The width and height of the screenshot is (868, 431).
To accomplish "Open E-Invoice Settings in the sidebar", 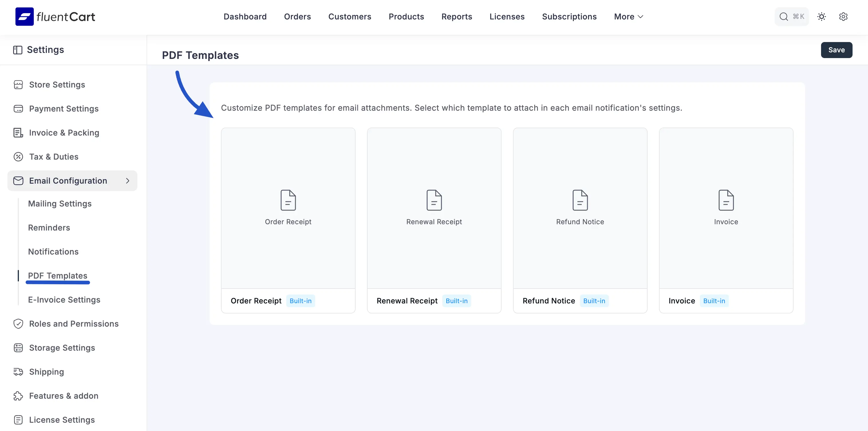I will point(64,300).
